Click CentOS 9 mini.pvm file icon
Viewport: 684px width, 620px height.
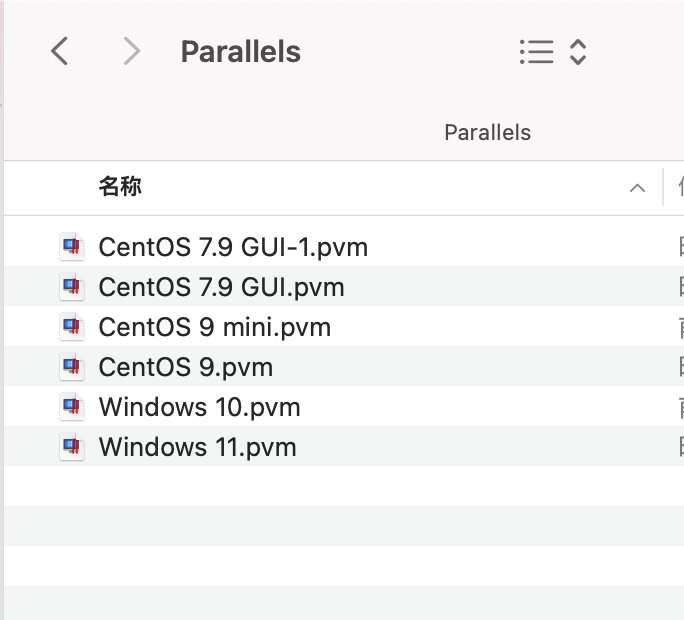click(x=71, y=327)
